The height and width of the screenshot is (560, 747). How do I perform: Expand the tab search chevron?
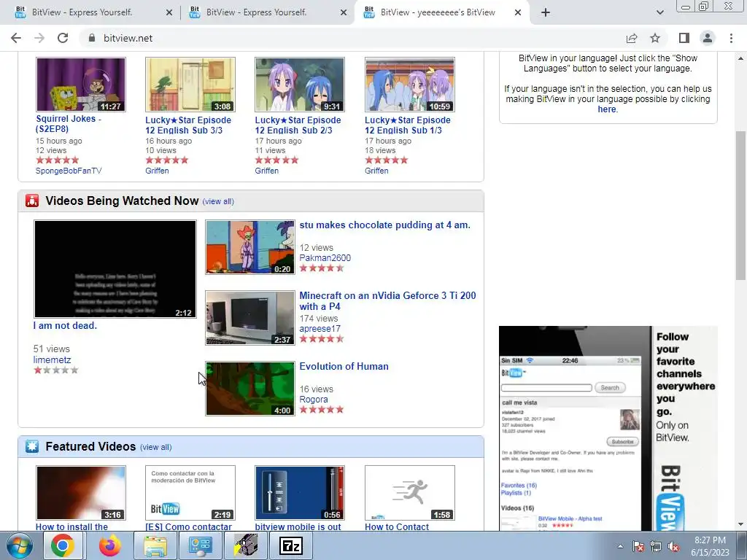(659, 12)
